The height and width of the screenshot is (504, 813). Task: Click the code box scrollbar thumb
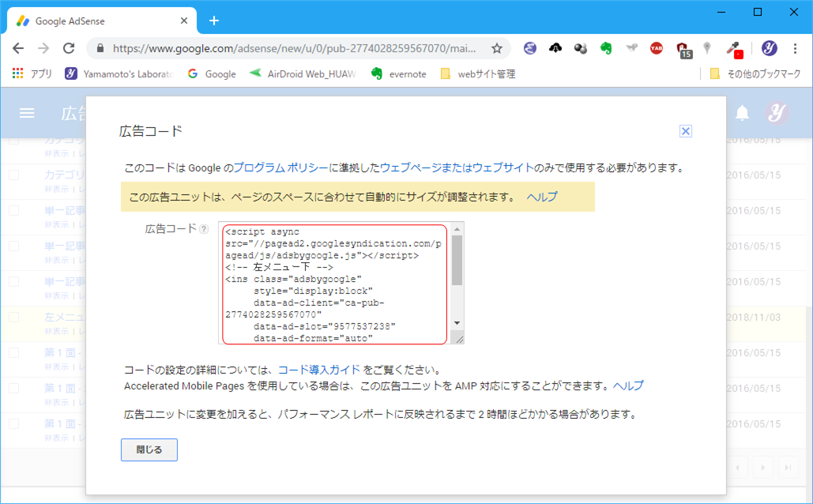point(457,261)
